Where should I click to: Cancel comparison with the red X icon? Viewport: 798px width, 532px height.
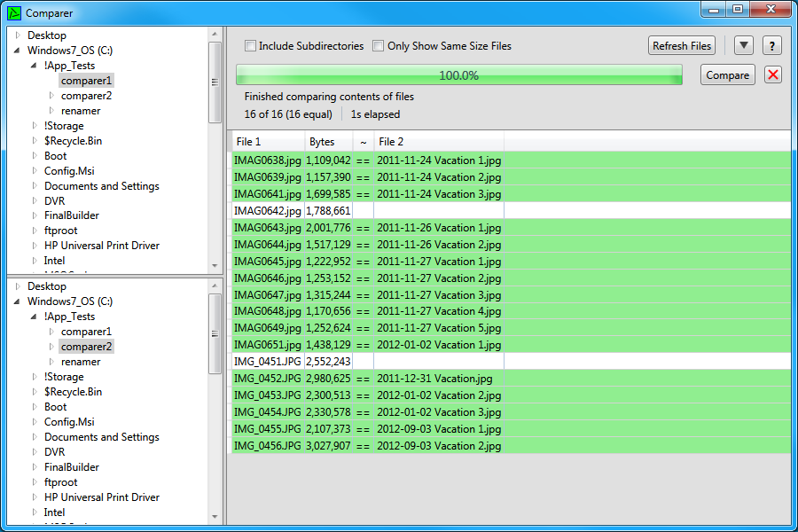pyautogui.click(x=772, y=74)
